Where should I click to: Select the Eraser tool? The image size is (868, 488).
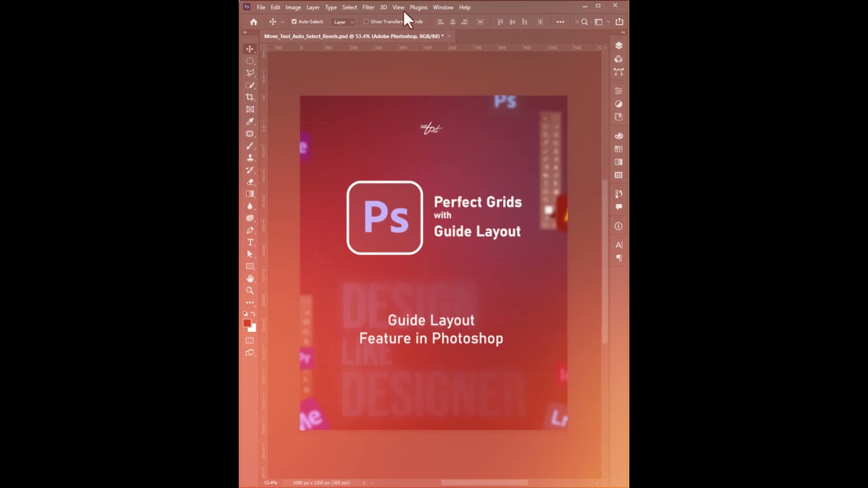(x=250, y=182)
